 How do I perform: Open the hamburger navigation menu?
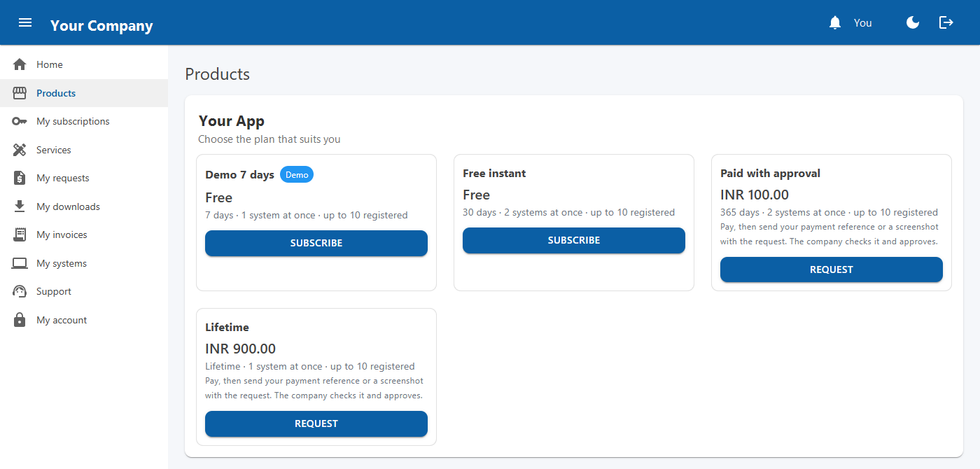[25, 22]
